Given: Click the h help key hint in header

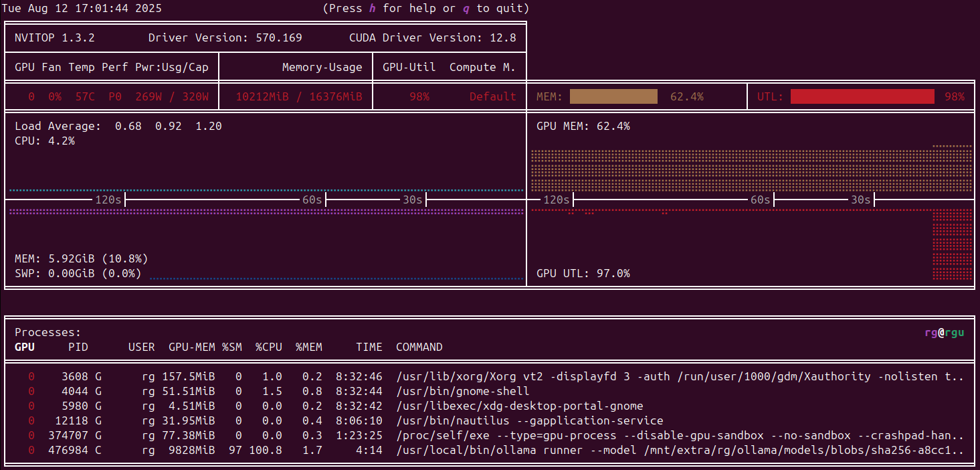Looking at the screenshot, I should click(372, 8).
